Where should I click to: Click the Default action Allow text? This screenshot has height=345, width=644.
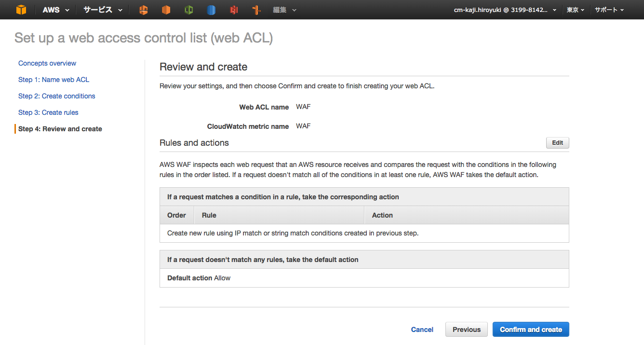coord(199,278)
